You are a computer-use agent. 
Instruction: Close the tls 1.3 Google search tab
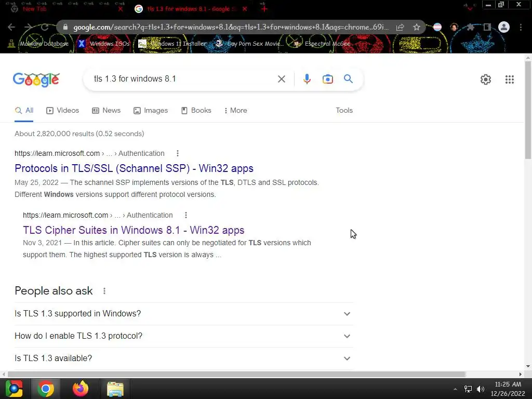[x=245, y=9]
